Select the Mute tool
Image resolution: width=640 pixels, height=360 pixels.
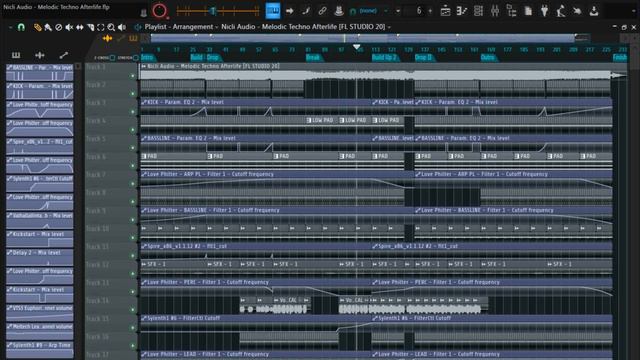point(69,27)
